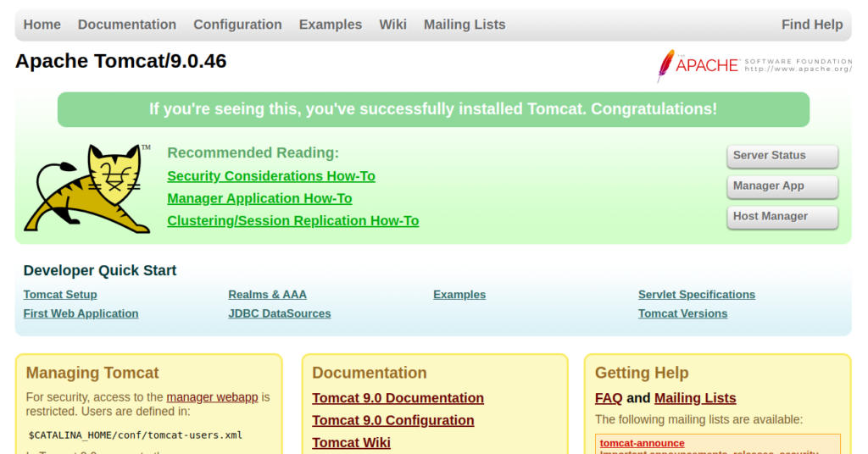Click the Documentation panel heading
Image resolution: width=868 pixels, height=454 pixels.
click(370, 373)
